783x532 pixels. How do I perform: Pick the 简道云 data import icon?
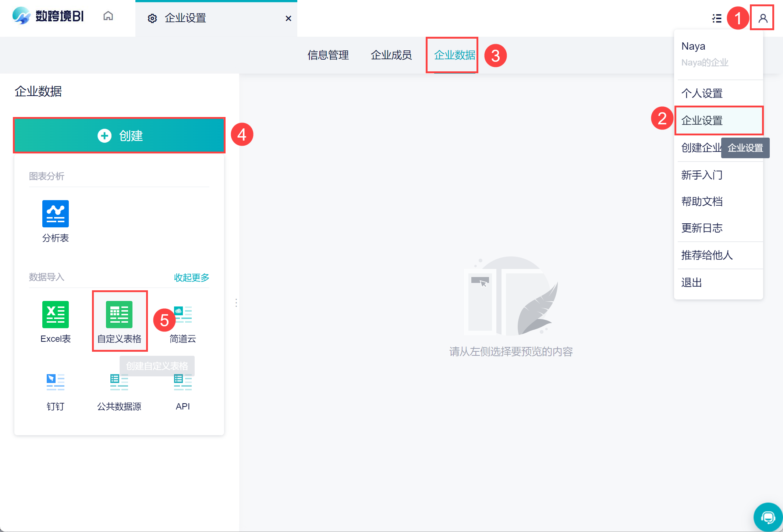pos(183,315)
